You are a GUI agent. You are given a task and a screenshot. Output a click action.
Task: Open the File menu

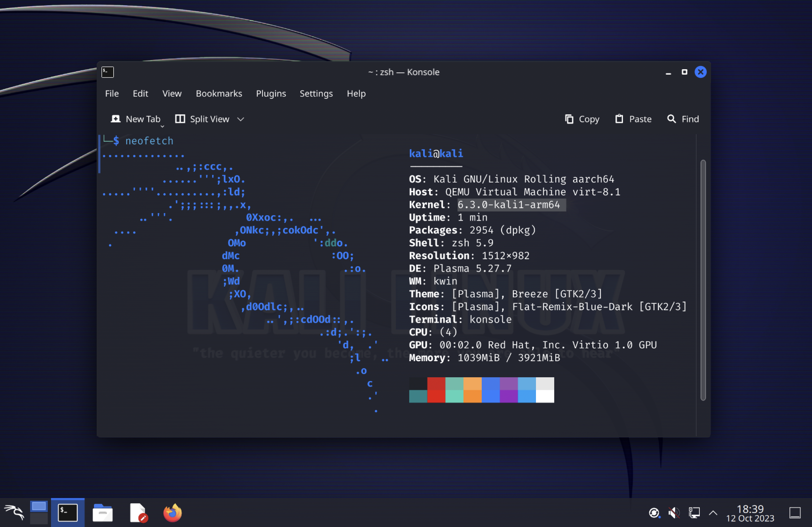[112, 93]
